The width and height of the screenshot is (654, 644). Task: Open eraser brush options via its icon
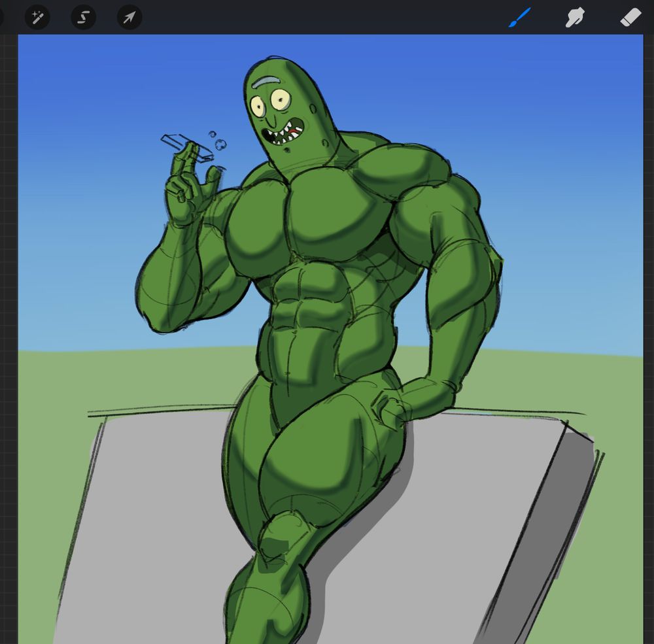[629, 18]
